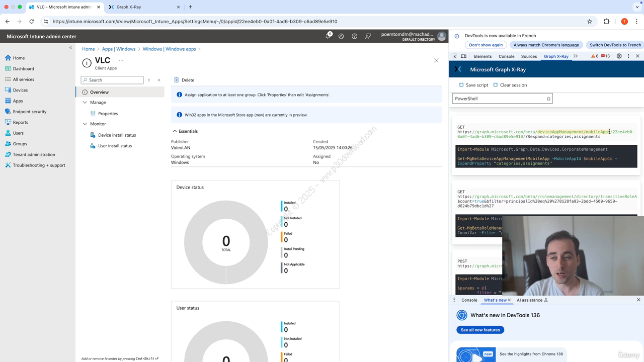Open the VLC ellipsis more menu

click(121, 60)
